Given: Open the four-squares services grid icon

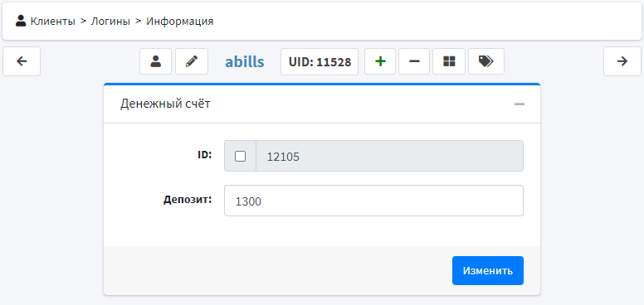Looking at the screenshot, I should 449,61.
